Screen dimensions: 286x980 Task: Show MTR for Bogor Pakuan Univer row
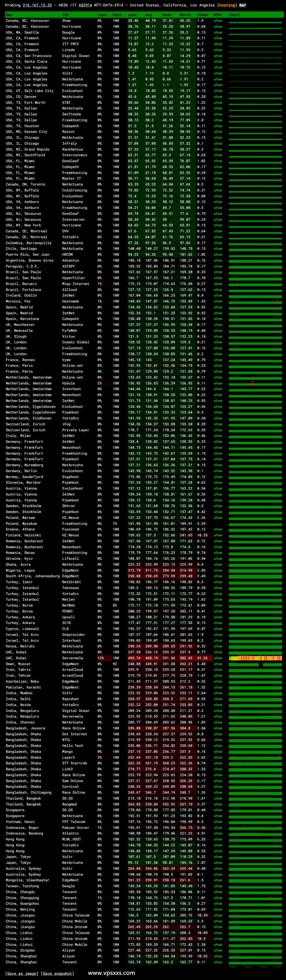[x=218, y=827]
